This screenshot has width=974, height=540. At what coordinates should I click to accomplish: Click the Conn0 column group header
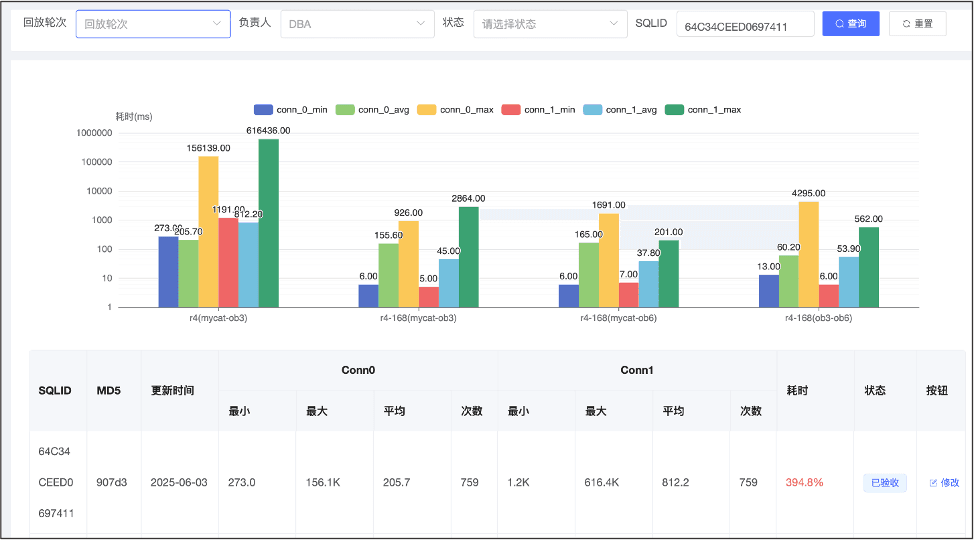tap(358, 370)
